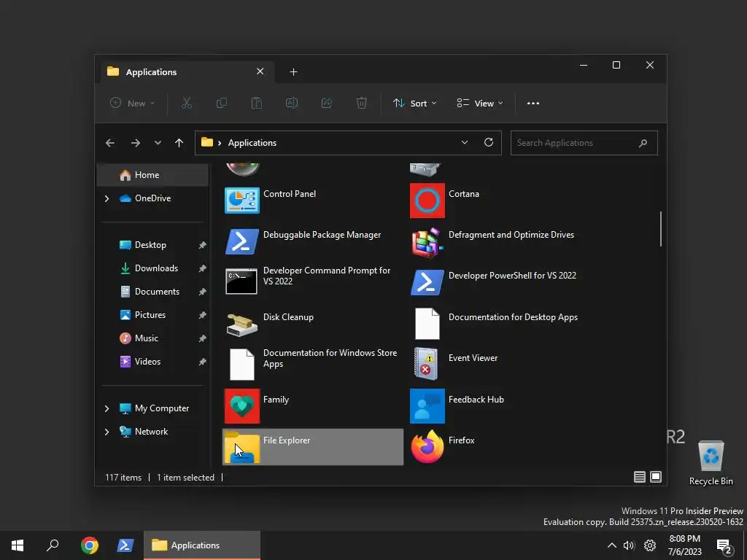Open the notification center icon
This screenshot has height=560, width=747.
coord(724,546)
